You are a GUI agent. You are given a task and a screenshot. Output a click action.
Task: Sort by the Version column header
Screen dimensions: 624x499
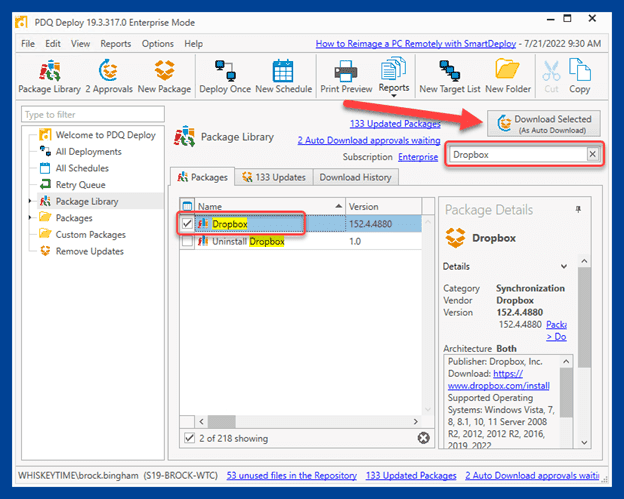click(x=384, y=206)
